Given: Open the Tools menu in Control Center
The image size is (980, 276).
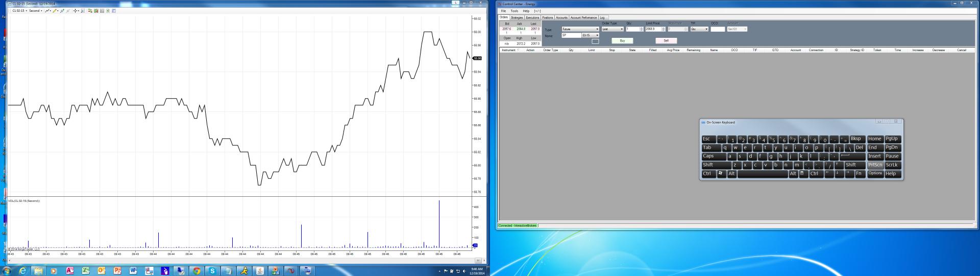Looking at the screenshot, I should [x=514, y=11].
